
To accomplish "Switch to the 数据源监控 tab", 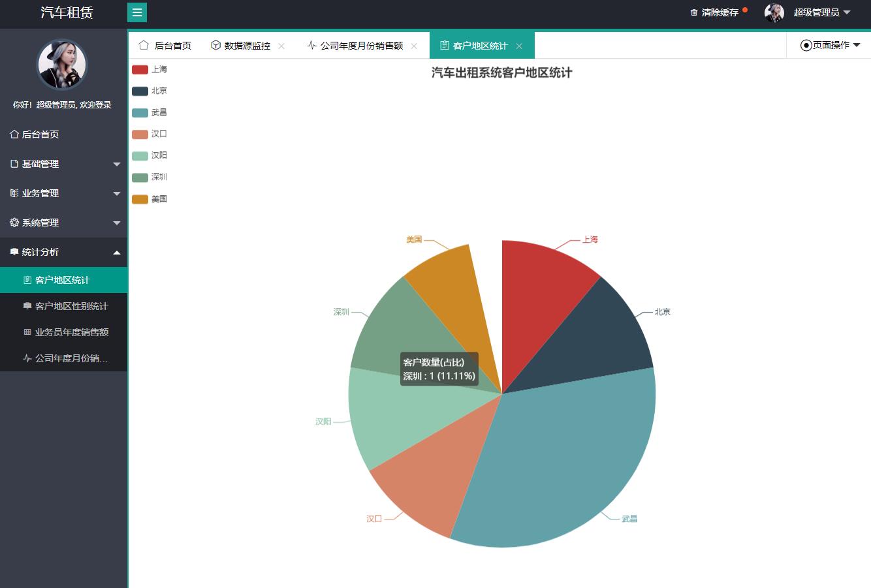I will click(248, 46).
